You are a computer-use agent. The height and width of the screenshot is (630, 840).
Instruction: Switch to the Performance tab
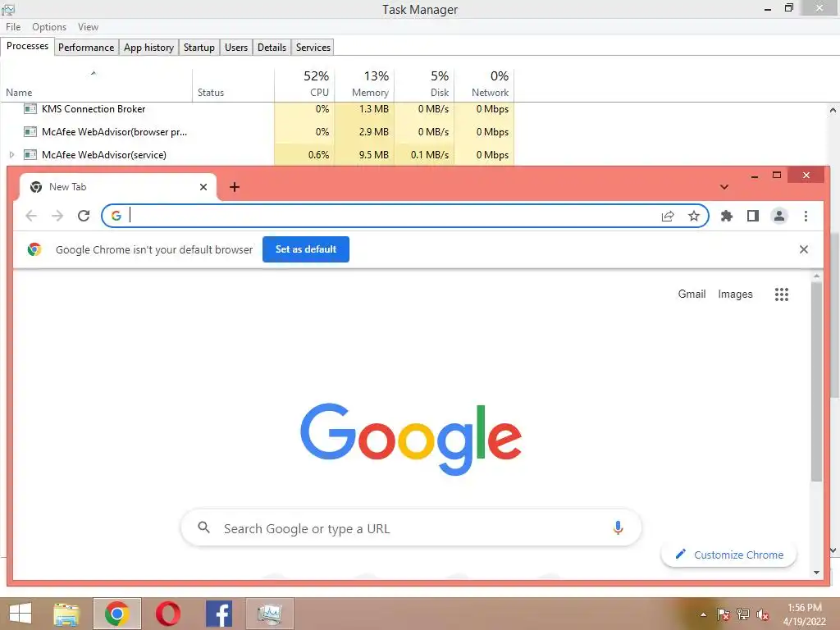pyautogui.click(x=86, y=47)
